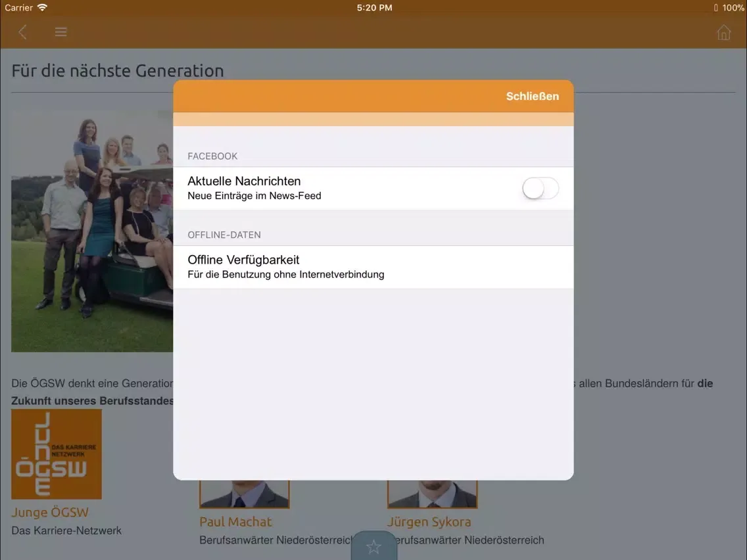Click the battery 100% indicator
Viewport: 747px width, 560px height.
[729, 8]
